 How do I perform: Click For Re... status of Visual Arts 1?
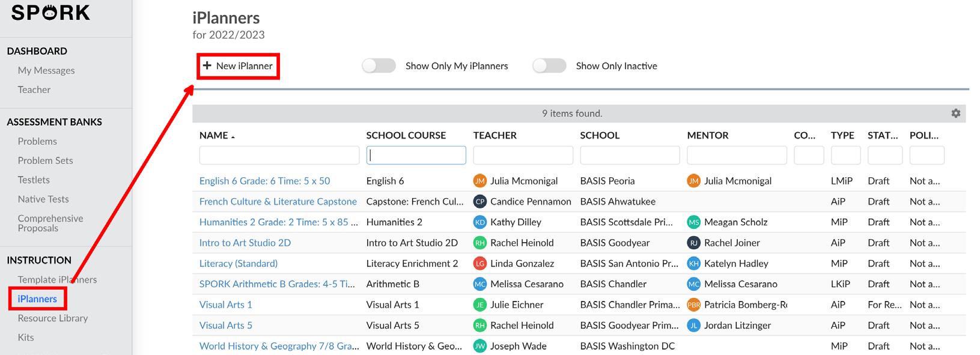pos(884,305)
